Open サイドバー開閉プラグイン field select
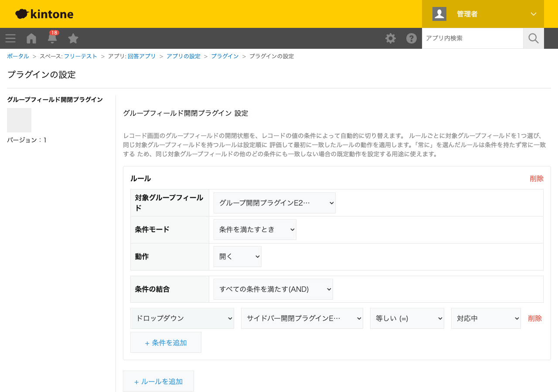558x392 pixels. 302,318
